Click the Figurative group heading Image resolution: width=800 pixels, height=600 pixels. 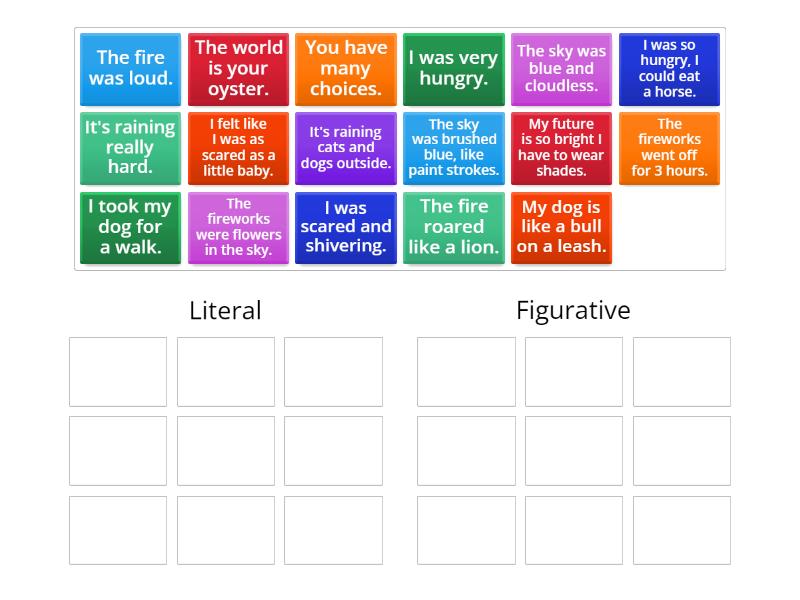click(573, 310)
